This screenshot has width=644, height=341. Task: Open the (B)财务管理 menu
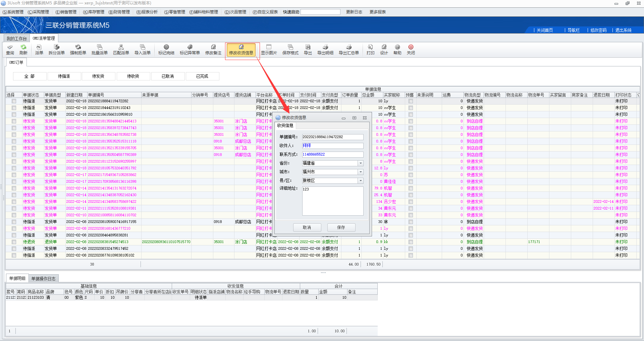(x=119, y=12)
